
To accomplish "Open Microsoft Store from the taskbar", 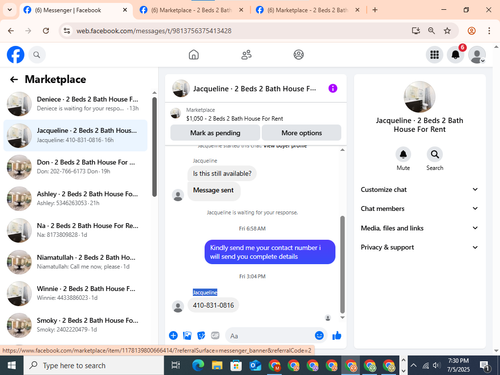I will click(236, 365).
